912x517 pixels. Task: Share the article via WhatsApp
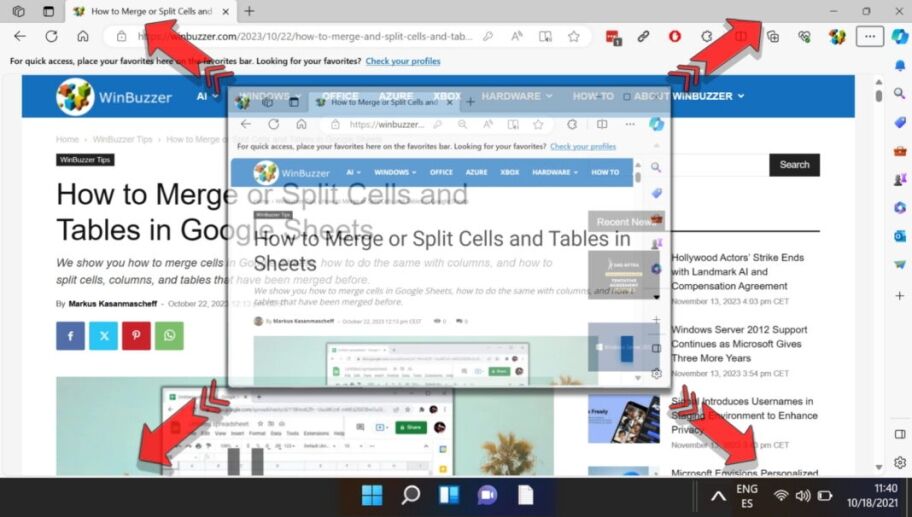169,336
